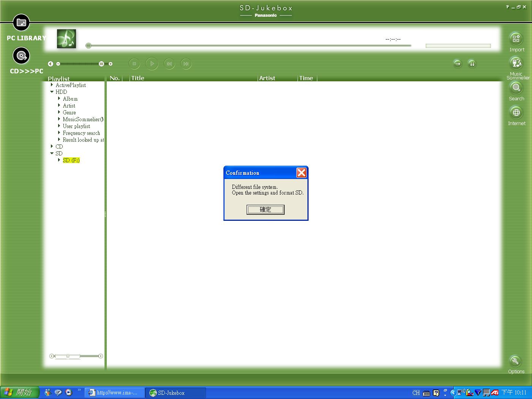The height and width of the screenshot is (399, 532).
Task: Click the album art music note thumbnail
Action: [66, 39]
